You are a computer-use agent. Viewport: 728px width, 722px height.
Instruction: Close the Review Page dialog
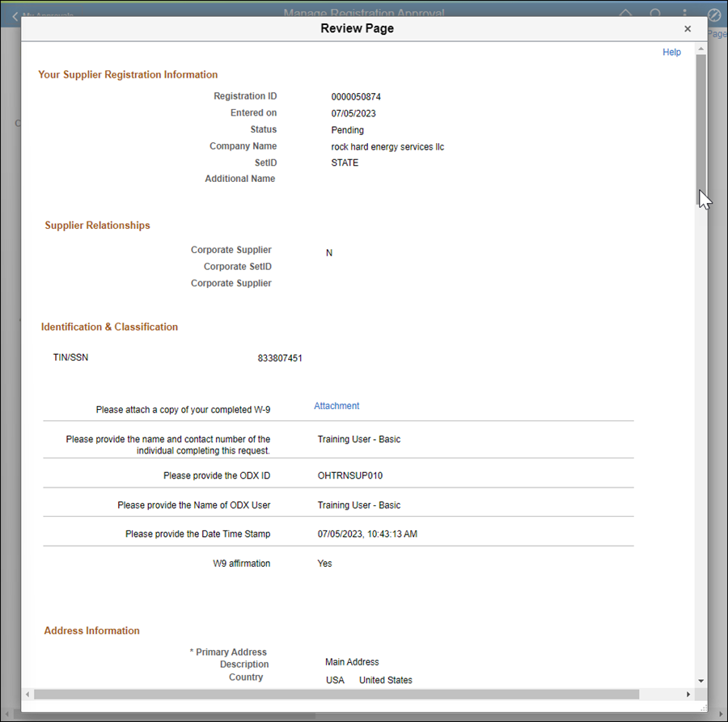688,29
